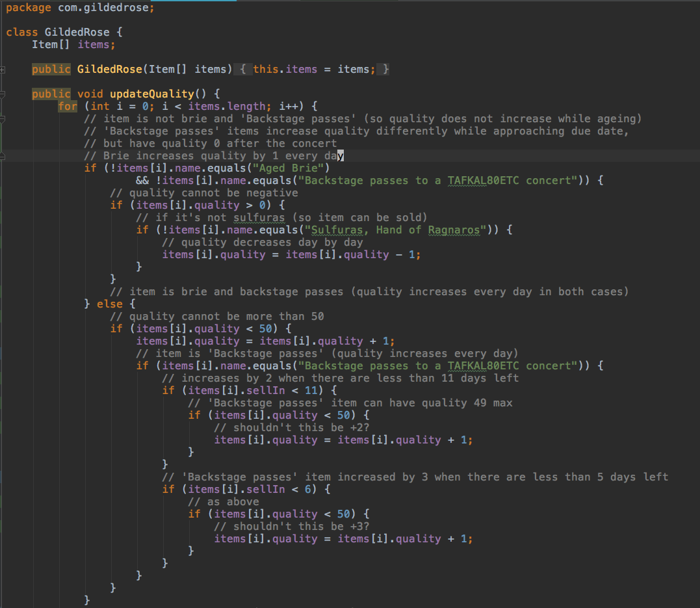Image resolution: width=700 pixels, height=608 pixels.
Task: Collapse the updateQuality method fold marker
Action: 3,93
